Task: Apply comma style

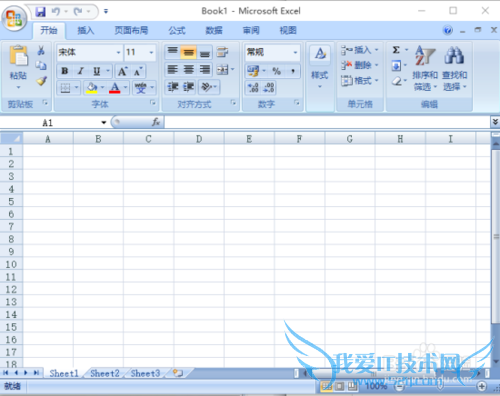Action: pos(293,71)
